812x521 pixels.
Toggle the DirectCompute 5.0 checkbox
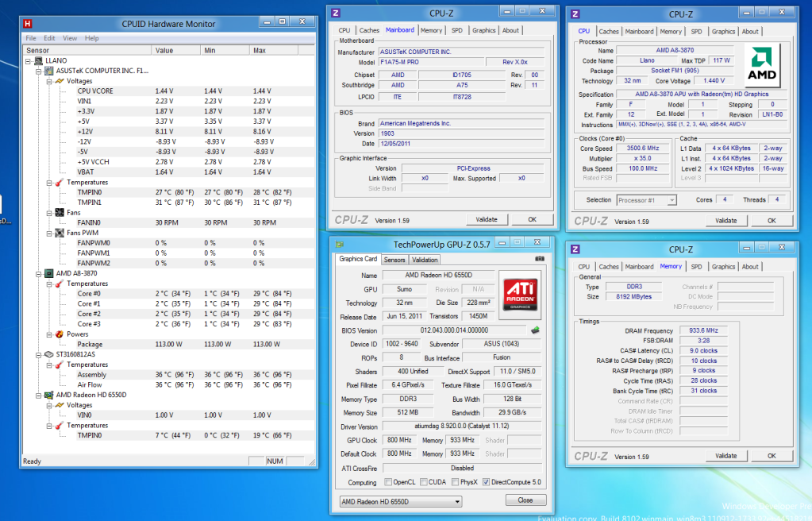tap(486, 482)
